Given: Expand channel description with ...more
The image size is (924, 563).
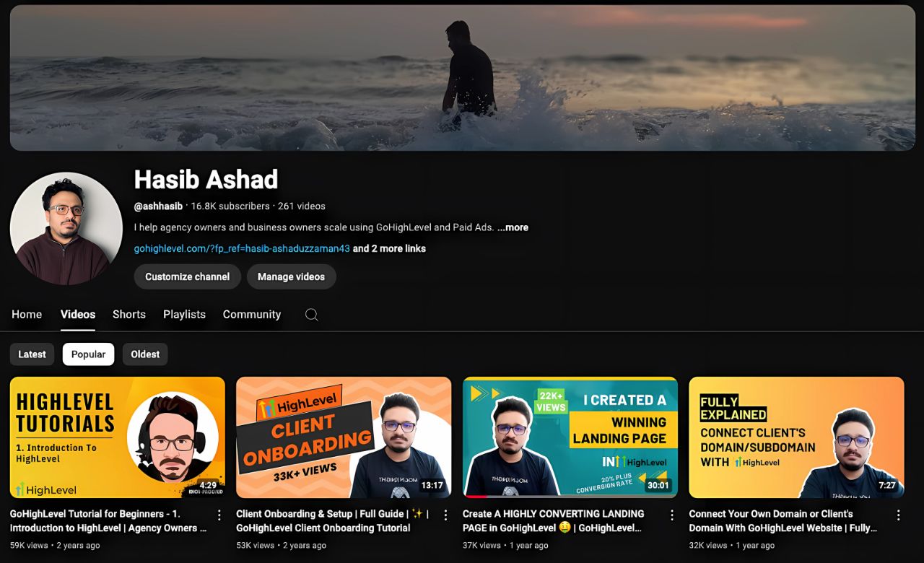Looking at the screenshot, I should click(513, 227).
